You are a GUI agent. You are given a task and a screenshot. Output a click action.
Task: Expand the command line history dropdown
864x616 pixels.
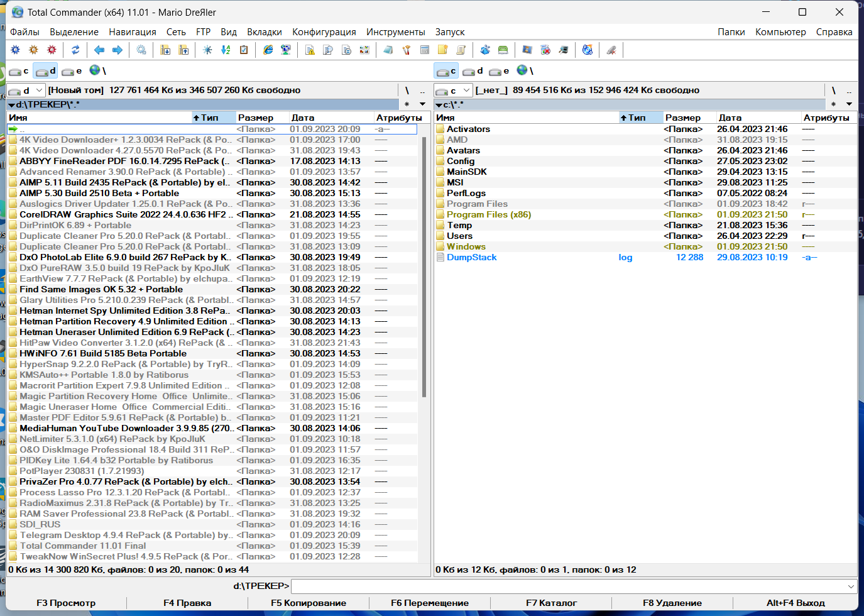pyautogui.click(x=851, y=586)
